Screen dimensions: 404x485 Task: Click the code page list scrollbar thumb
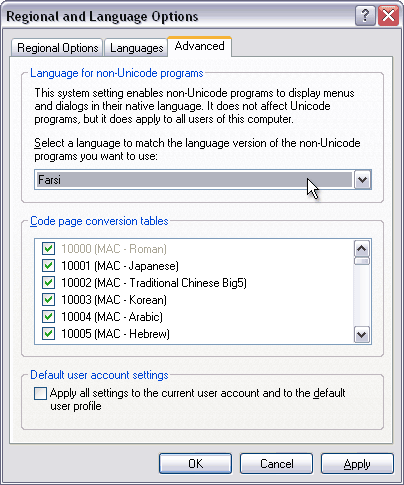tap(362, 261)
